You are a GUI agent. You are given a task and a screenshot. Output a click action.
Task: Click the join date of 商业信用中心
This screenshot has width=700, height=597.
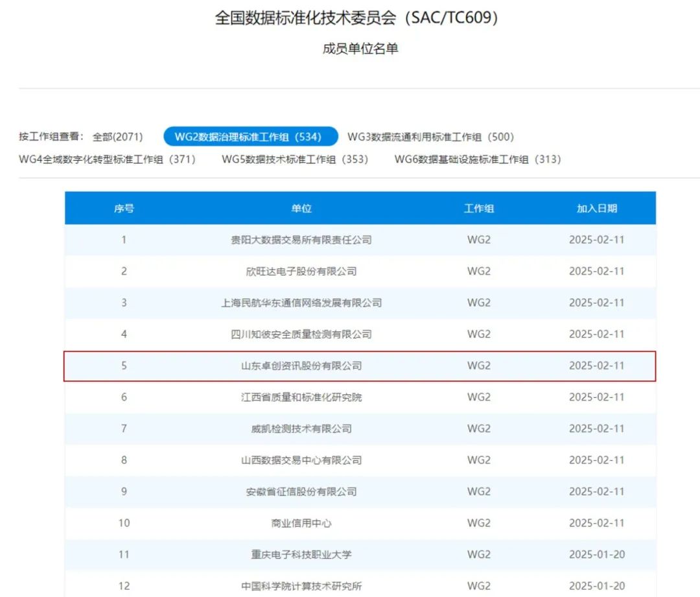tap(597, 523)
